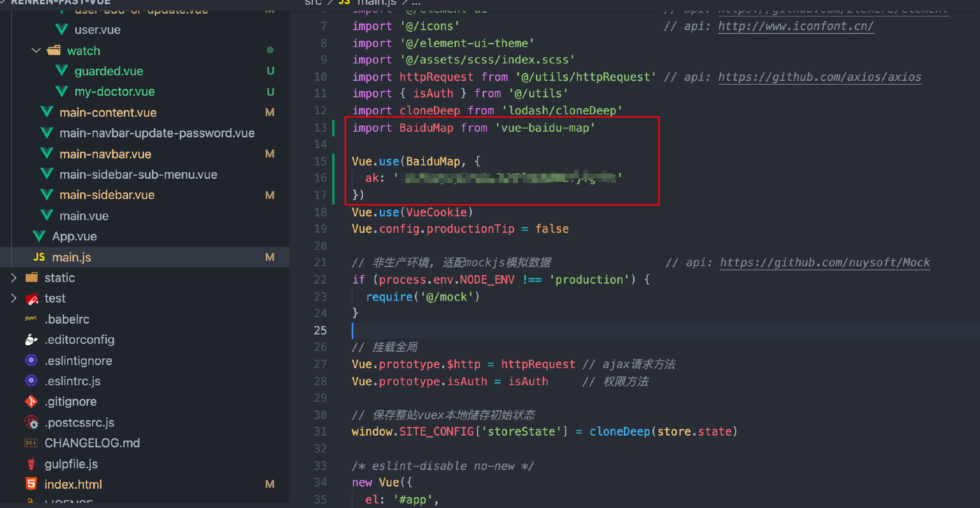Click the Vue icon beside main-navbar-update-password.vue
This screenshot has height=508, width=980.
click(47, 133)
